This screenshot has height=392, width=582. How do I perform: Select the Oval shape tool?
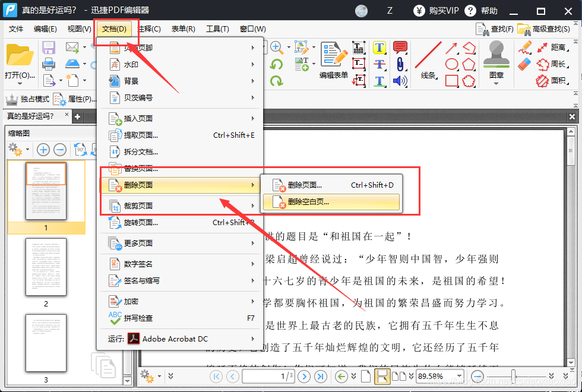click(451, 64)
